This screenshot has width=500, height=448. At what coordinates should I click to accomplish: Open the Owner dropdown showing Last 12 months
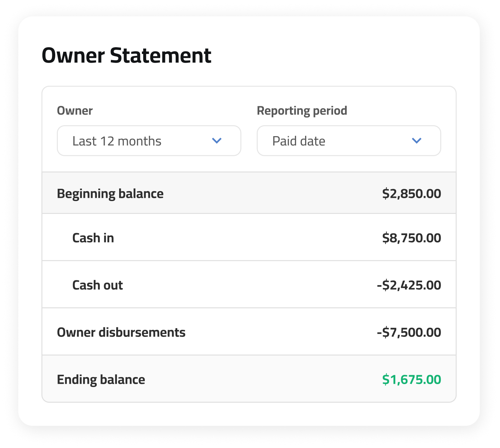pos(149,141)
